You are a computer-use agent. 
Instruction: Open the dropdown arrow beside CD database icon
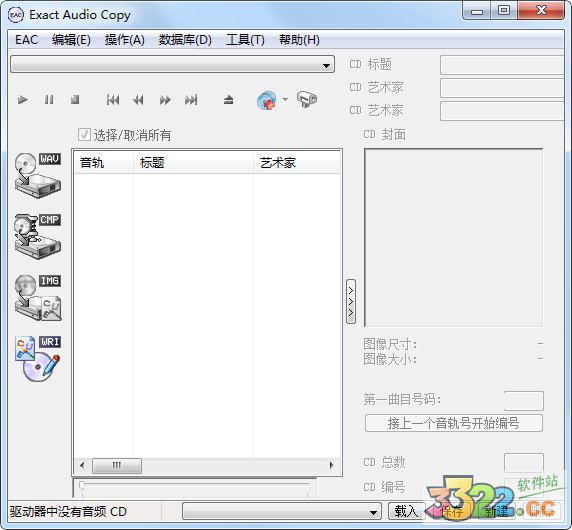click(285, 99)
